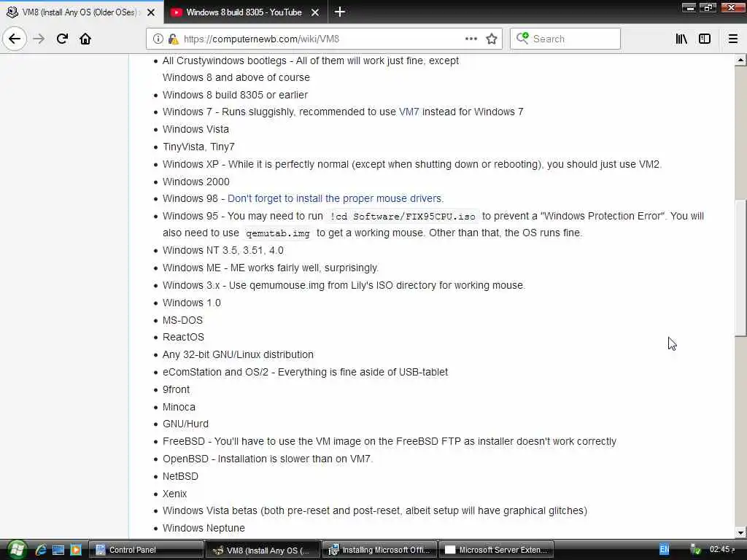Click the search magnifier plus icon

click(522, 38)
